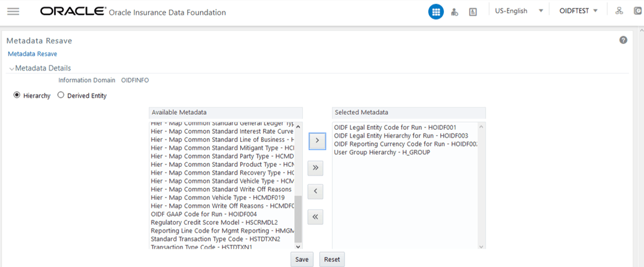The image size is (644, 267).
Task: Move selected item left with < button
Action: pyautogui.click(x=316, y=191)
